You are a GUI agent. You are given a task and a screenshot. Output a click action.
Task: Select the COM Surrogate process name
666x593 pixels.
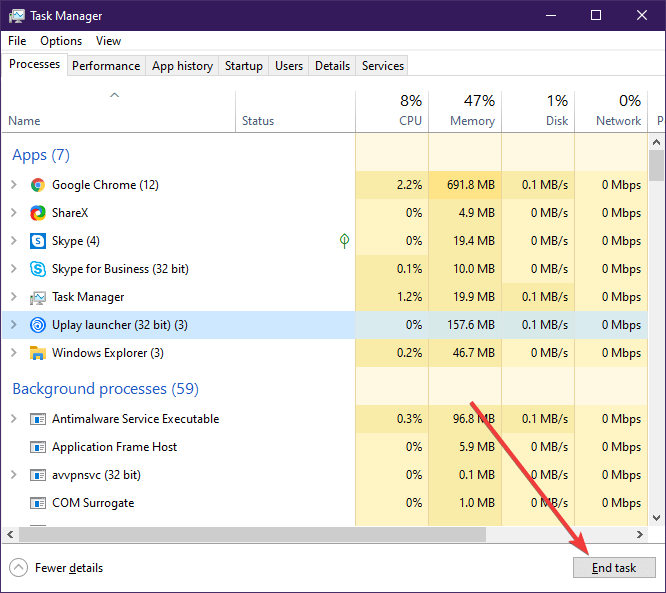click(x=93, y=503)
